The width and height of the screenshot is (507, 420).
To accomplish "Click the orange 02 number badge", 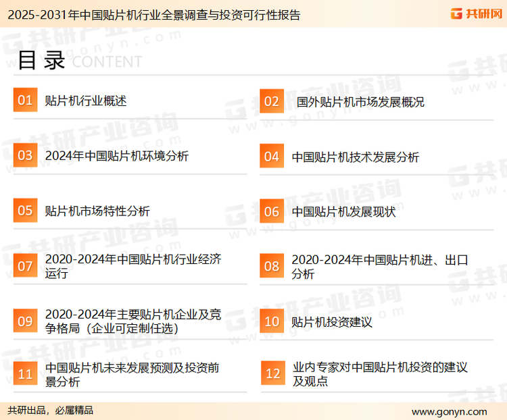I will click(x=272, y=101).
